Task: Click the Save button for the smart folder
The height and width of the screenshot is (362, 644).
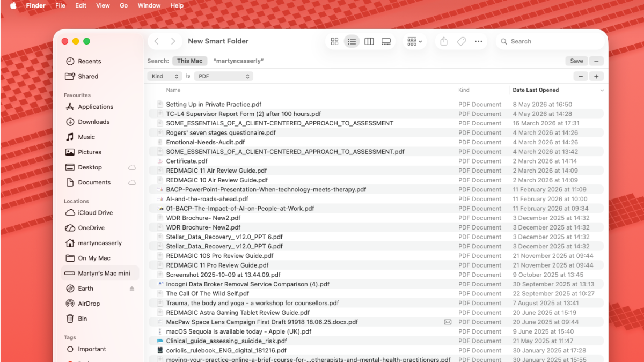Action: (x=576, y=61)
